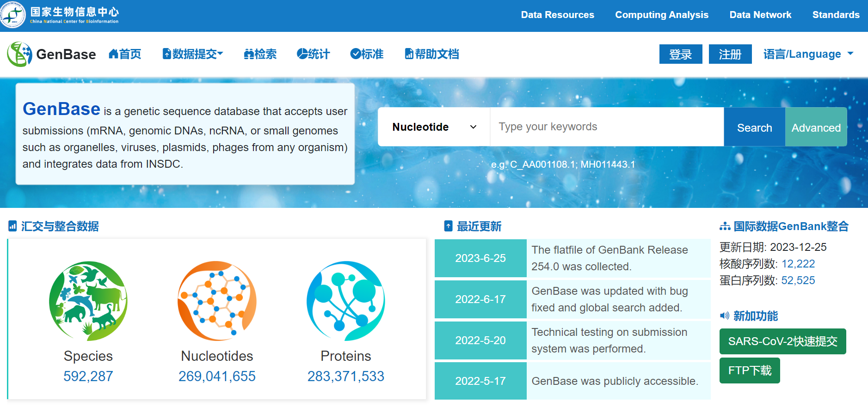Open the 帮助文档 help documents
868x407 pixels.
(431, 54)
